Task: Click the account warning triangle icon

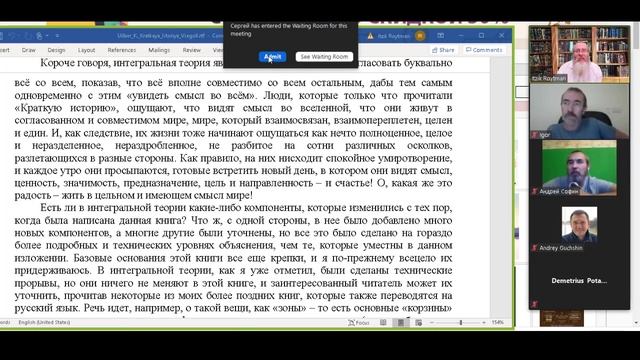Action: click(370, 36)
